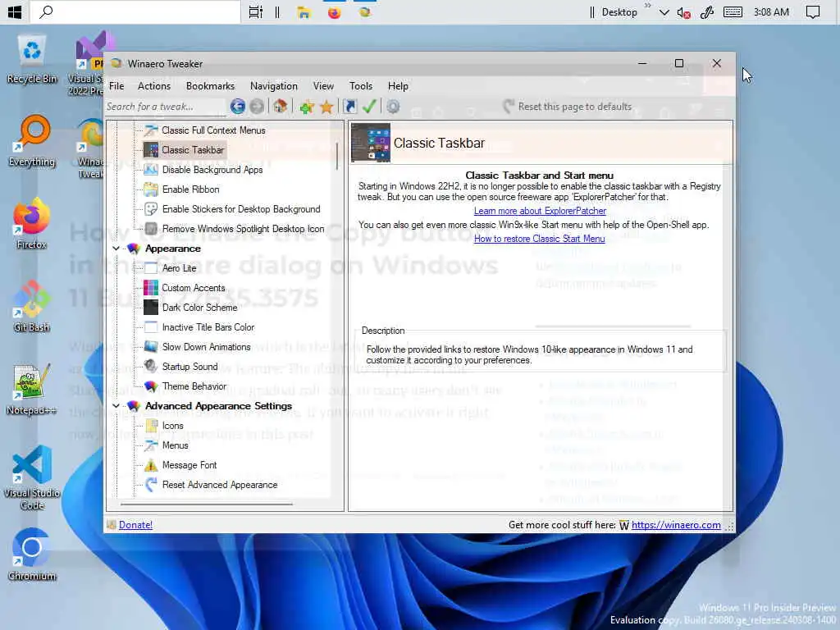This screenshot has height=630, width=840.
Task: Open File Explorer from the taskbar
Action: coord(304,11)
